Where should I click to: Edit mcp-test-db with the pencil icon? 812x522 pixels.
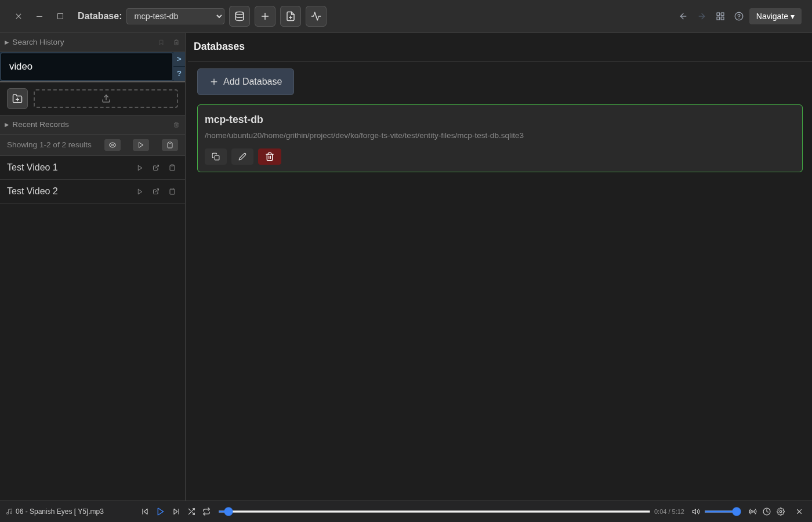pyautogui.click(x=242, y=157)
